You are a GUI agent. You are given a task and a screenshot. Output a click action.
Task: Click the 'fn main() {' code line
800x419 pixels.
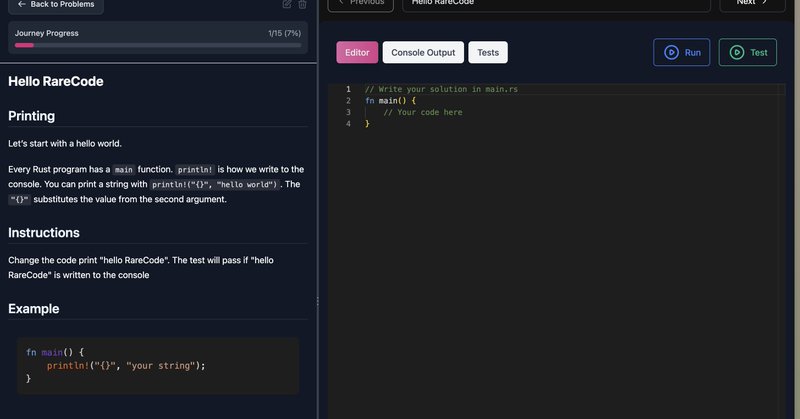390,101
